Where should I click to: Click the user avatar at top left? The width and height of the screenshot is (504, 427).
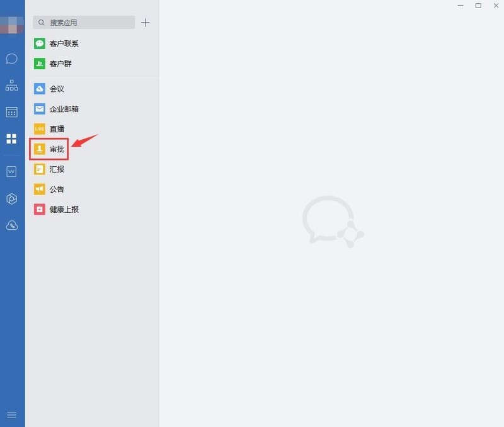tap(12, 25)
